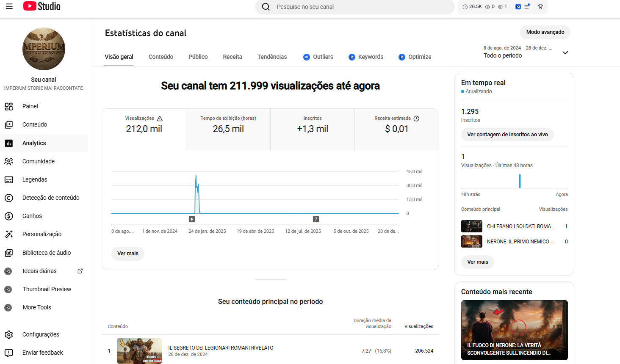Click Ver contagem de inscritos ao vivo

tap(507, 135)
